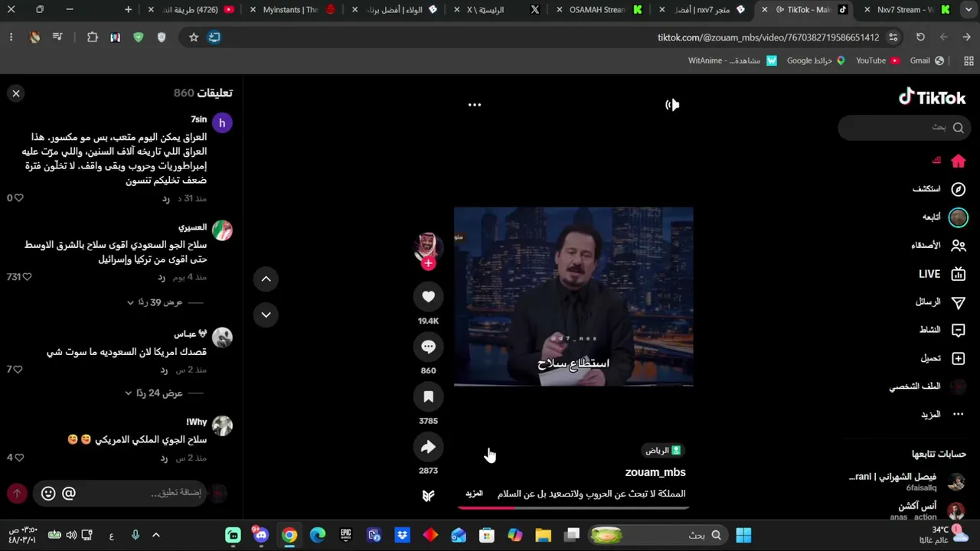The height and width of the screenshot is (551, 980).
Task: Insert a mention with the @ icon
Action: 69,494
